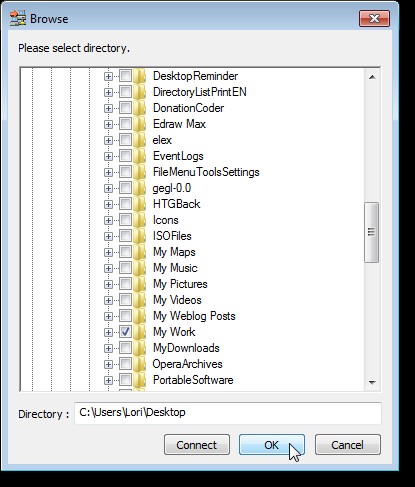Click the My Videos folder icon
This screenshot has height=487, width=415.
139,300
